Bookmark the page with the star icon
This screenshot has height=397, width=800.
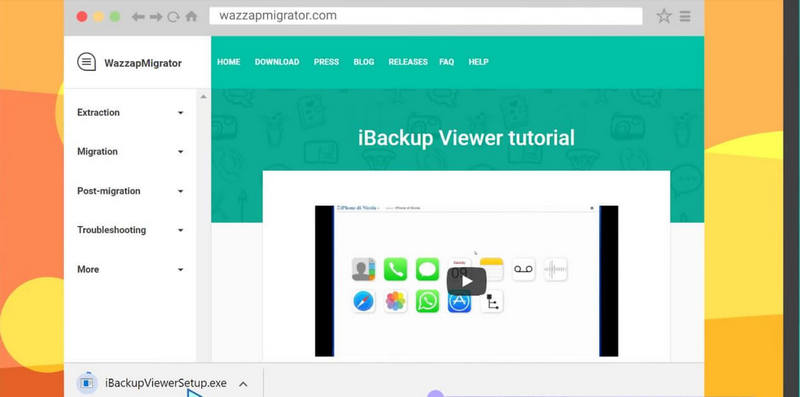664,16
